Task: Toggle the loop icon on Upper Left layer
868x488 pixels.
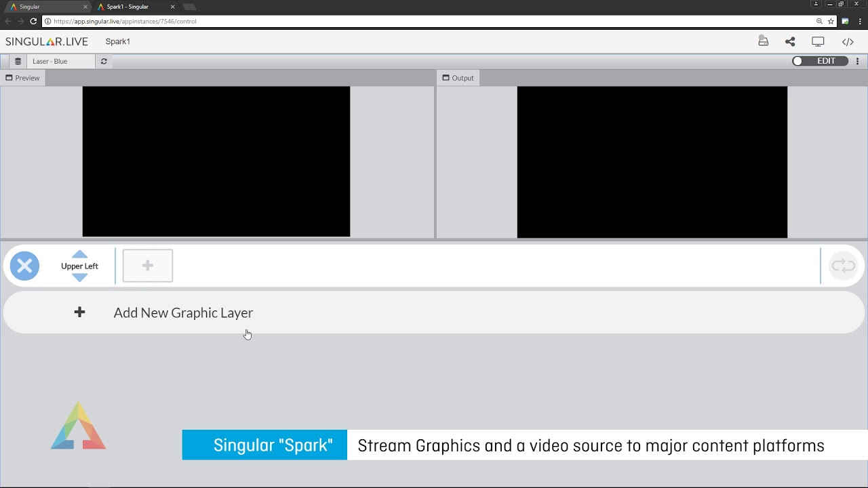Action: pyautogui.click(x=844, y=266)
